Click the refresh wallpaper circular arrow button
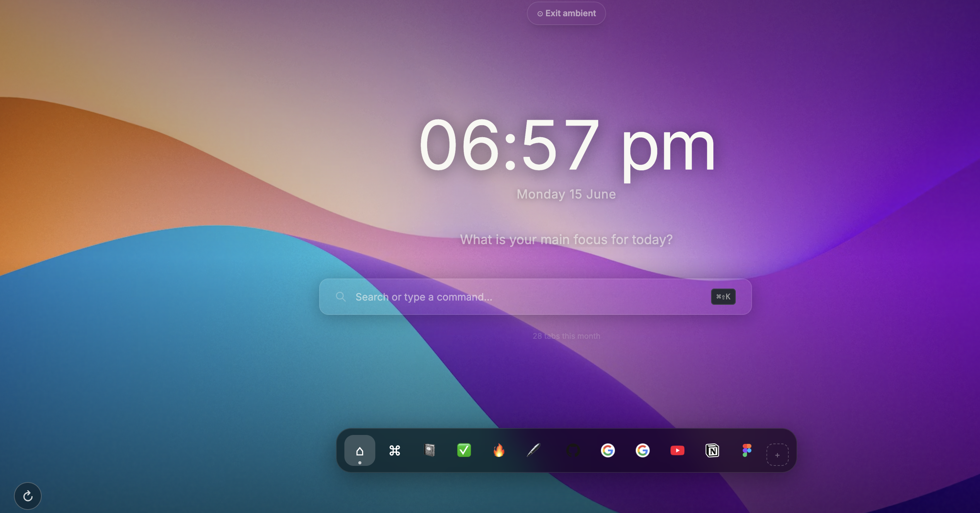This screenshot has height=513, width=980. tap(28, 496)
